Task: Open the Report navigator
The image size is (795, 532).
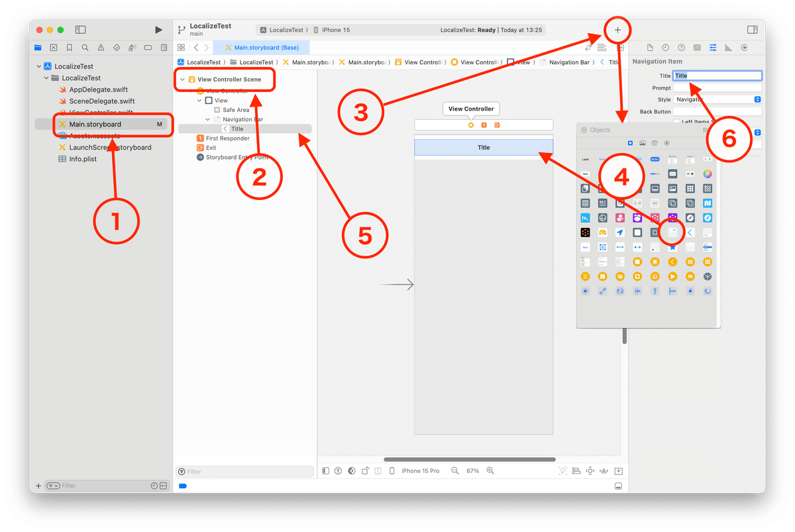Action: click(x=164, y=48)
